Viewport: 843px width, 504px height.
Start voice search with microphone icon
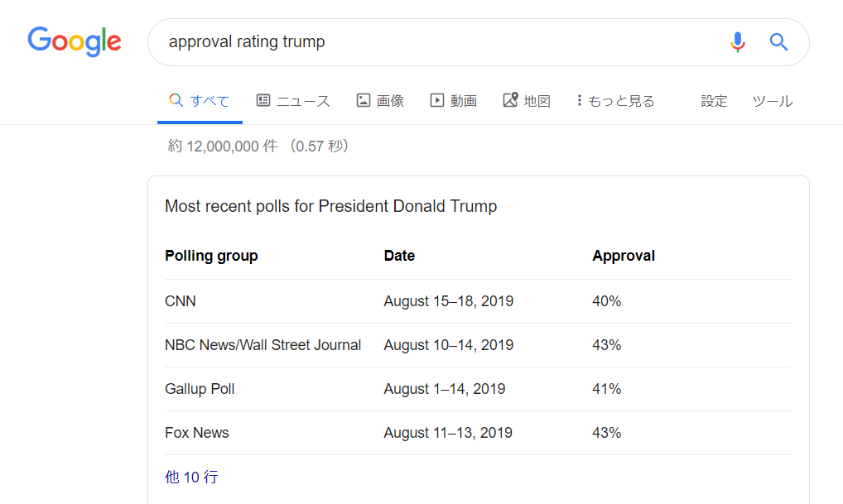[x=738, y=41]
